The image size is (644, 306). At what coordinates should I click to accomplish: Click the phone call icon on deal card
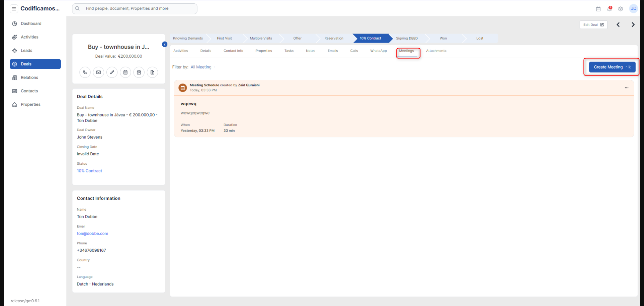85,72
